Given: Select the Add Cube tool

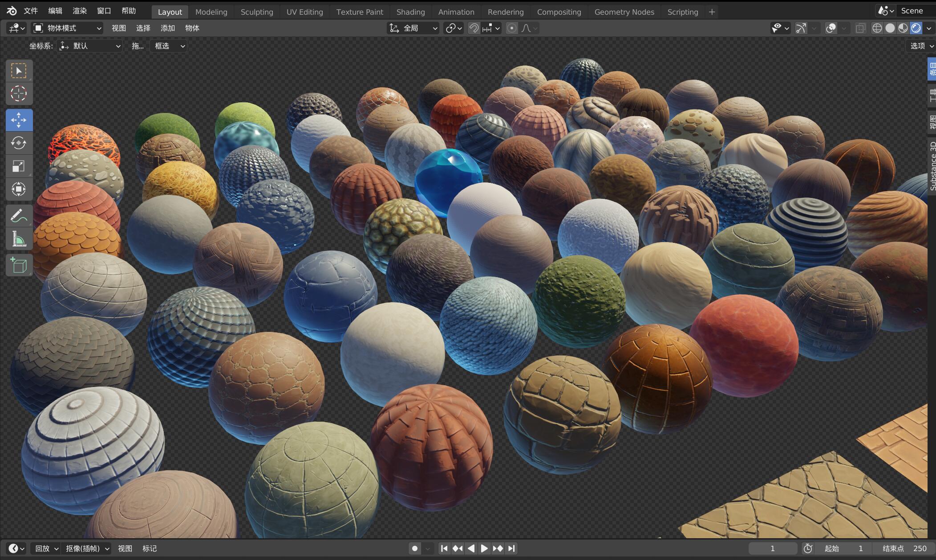Looking at the screenshot, I should 19,266.
